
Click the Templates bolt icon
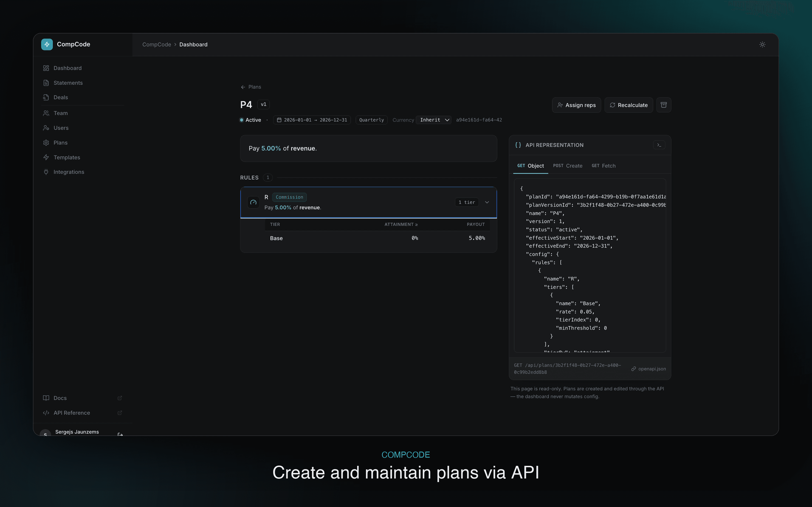click(x=46, y=157)
